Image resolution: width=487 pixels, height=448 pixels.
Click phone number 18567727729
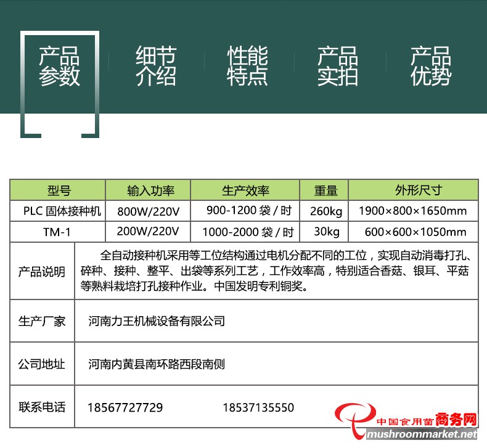point(125,408)
